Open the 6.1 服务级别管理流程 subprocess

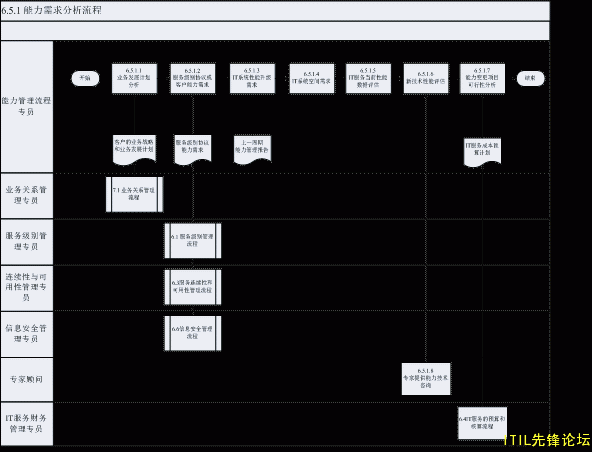193,241
